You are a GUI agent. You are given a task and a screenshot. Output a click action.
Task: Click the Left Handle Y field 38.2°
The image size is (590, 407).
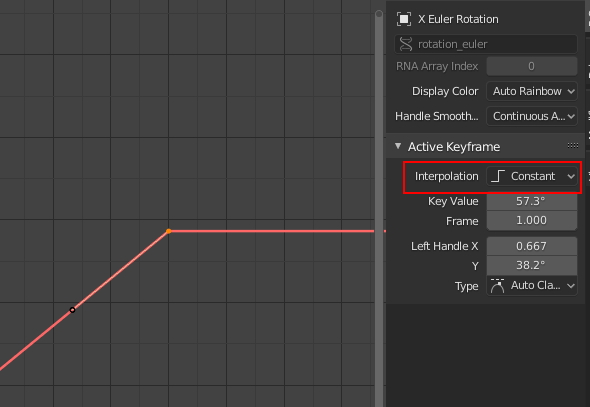[532, 265]
